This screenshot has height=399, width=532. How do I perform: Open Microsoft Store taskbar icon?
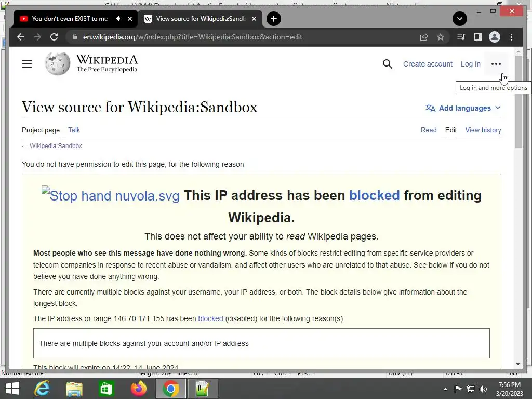106,389
